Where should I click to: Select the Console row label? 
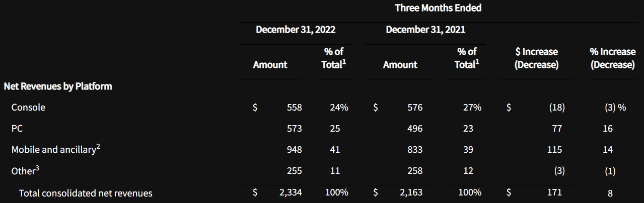point(28,108)
